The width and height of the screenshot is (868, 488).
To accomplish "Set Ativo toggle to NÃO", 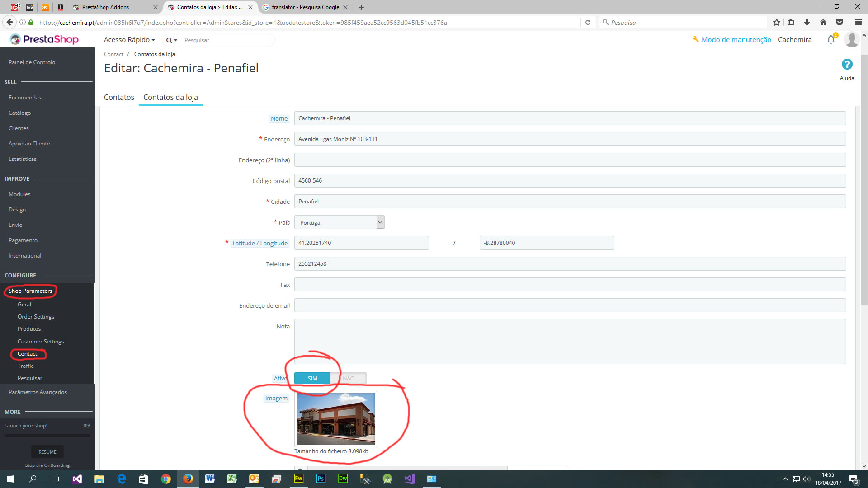I will tap(348, 379).
